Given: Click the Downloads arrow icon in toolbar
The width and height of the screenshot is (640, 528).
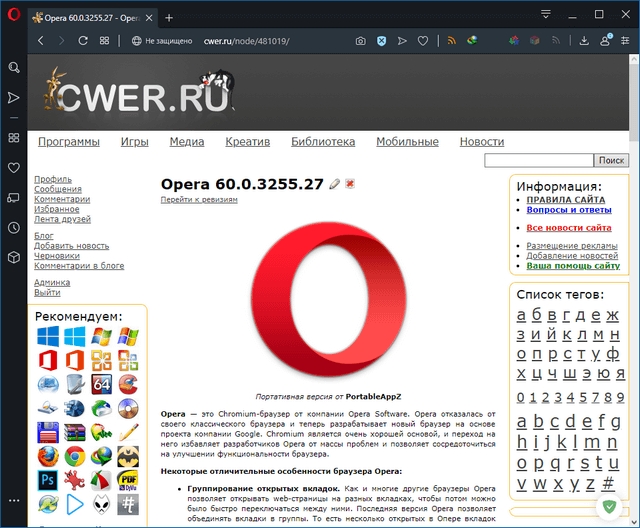Looking at the screenshot, I should (x=582, y=41).
